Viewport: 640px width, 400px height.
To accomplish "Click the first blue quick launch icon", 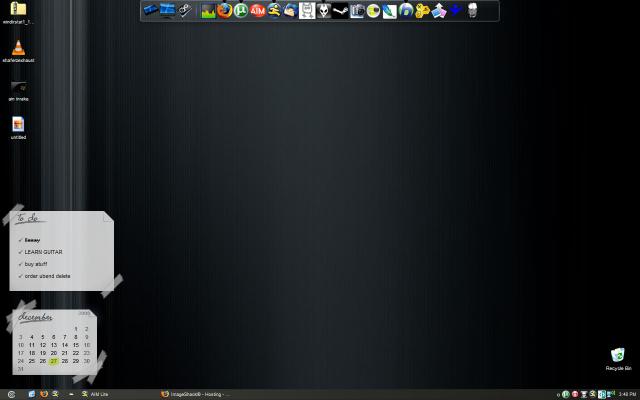I will pyautogui.click(x=31, y=394).
